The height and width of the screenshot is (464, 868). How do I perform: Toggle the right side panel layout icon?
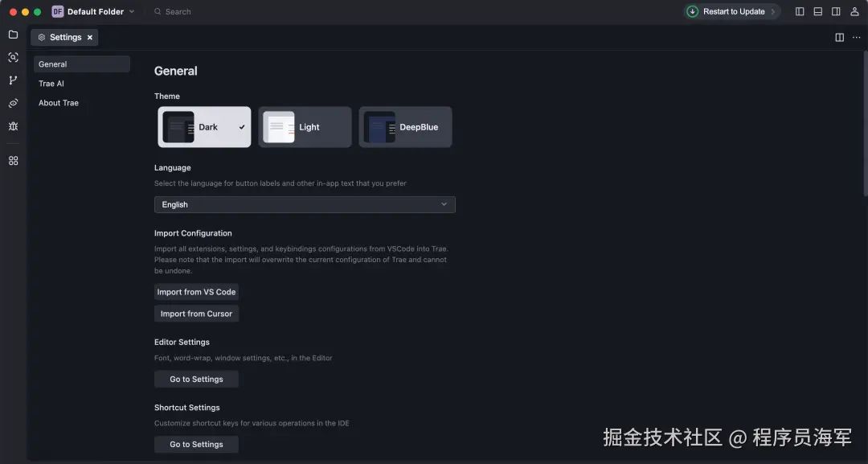tap(836, 11)
